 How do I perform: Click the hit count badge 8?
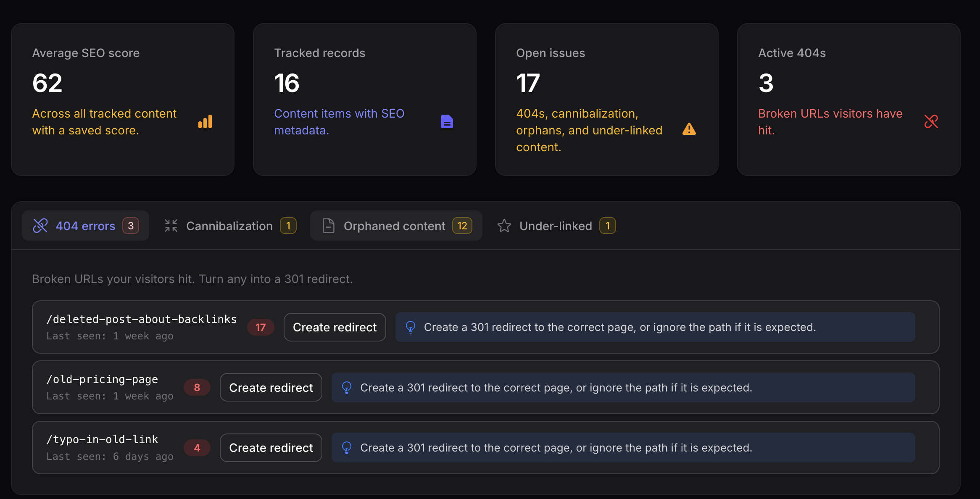197,388
